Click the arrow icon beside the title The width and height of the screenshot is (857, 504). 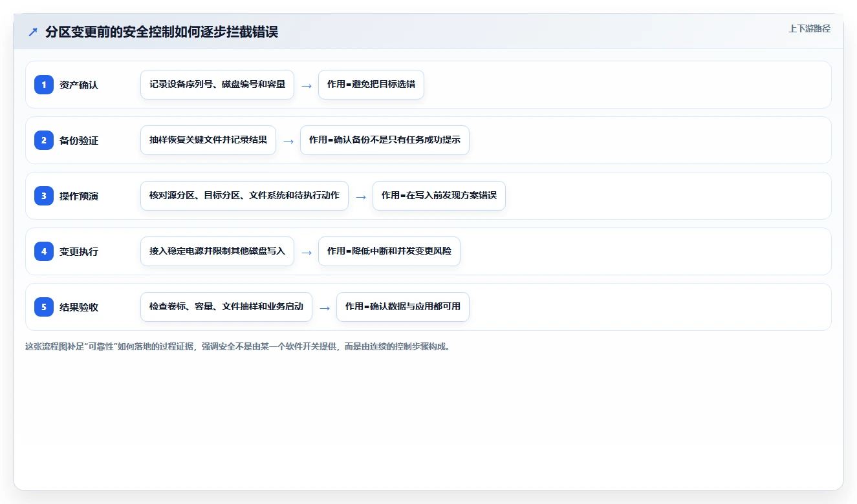[33, 32]
